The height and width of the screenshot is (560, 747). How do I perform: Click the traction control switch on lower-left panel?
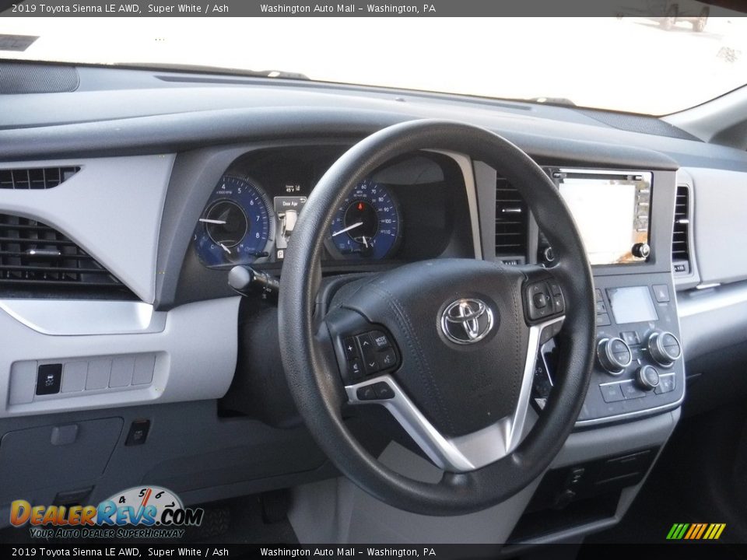(49, 379)
